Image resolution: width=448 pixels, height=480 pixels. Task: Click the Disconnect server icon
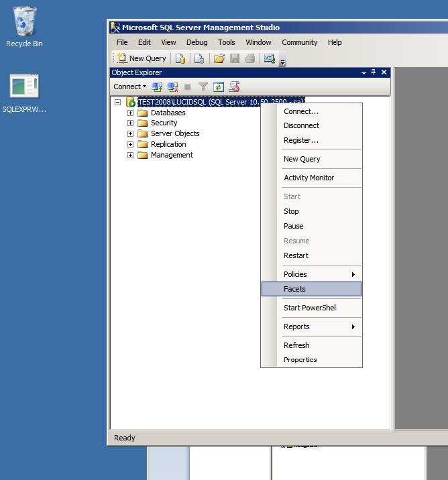[x=173, y=87]
